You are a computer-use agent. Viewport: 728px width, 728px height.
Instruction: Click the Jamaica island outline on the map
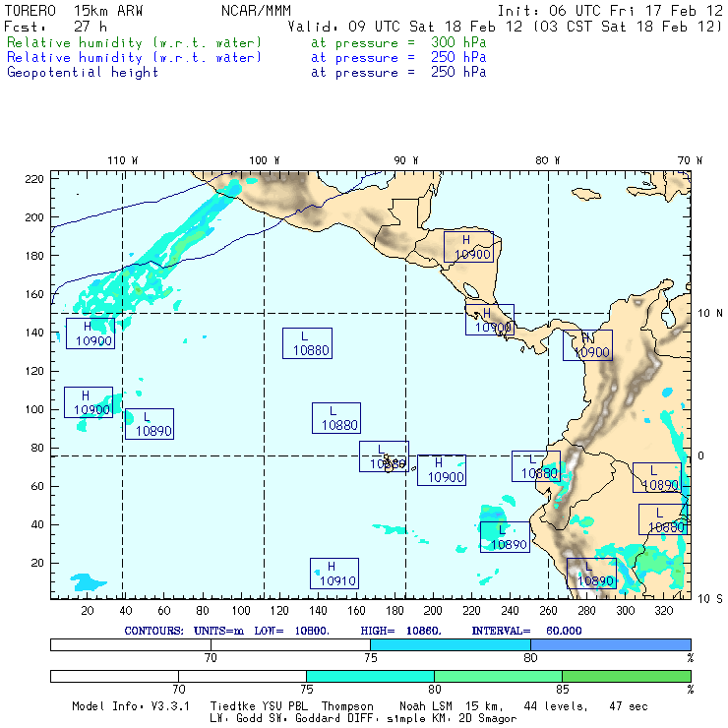click(x=586, y=194)
